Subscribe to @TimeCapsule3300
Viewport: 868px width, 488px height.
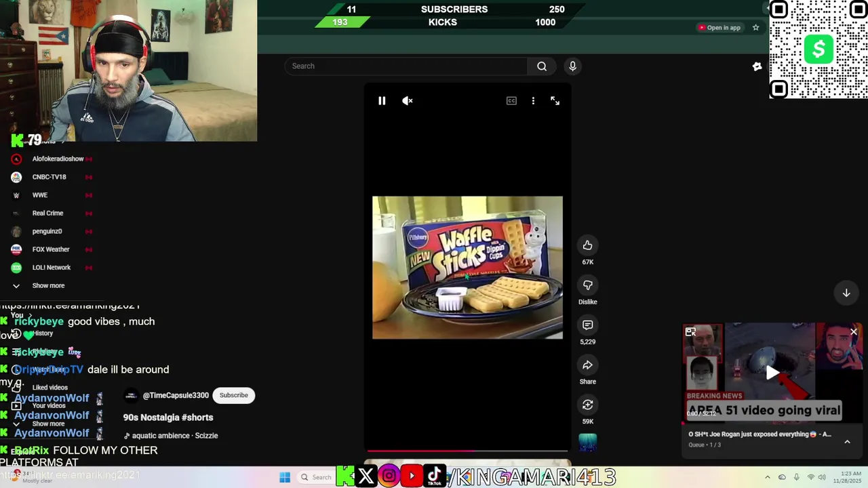[x=234, y=395]
